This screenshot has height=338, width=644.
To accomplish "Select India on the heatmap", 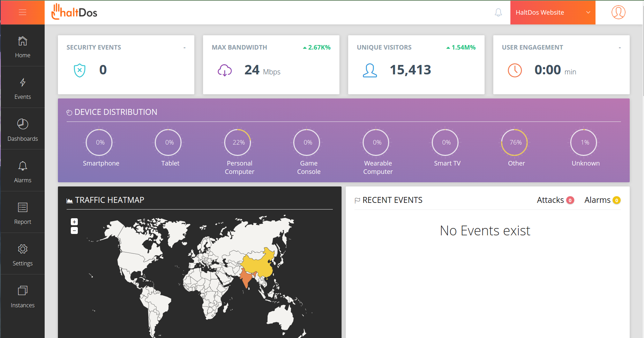I will (246, 278).
